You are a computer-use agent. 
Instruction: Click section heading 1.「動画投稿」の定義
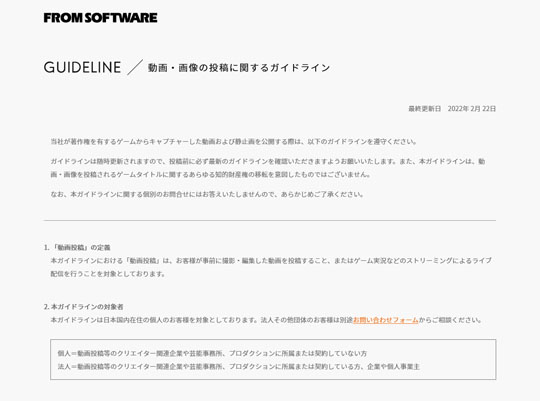(77, 247)
